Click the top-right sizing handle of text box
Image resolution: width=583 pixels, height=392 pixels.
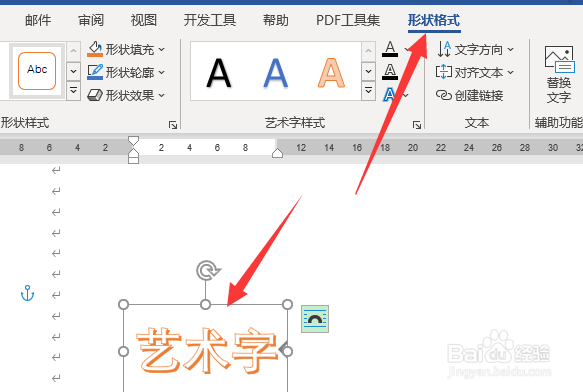(287, 305)
